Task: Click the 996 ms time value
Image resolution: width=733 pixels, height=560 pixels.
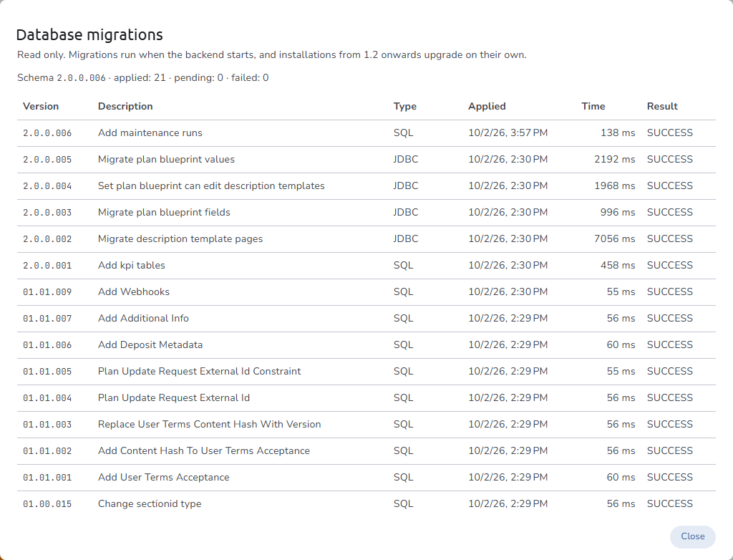Action: (x=618, y=213)
